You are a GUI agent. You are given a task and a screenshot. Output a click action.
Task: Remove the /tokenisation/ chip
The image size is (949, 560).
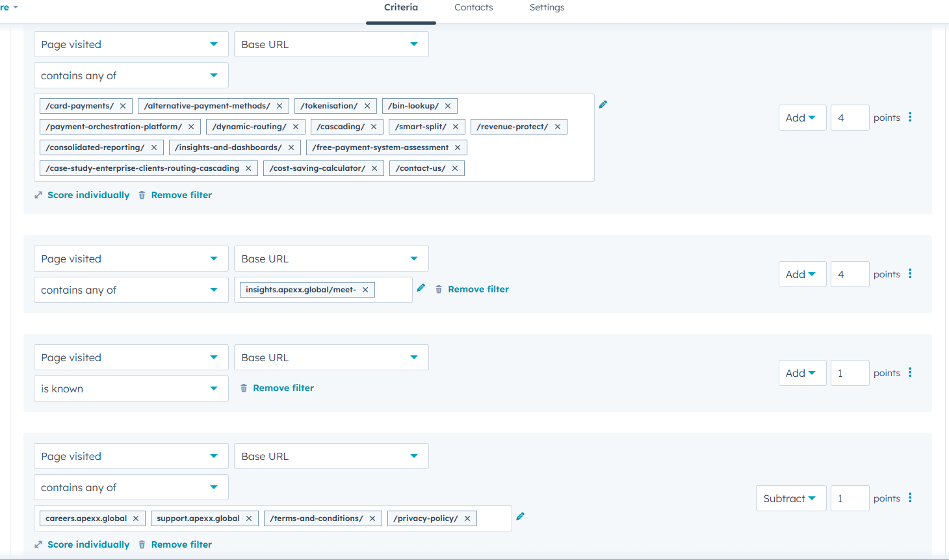367,105
